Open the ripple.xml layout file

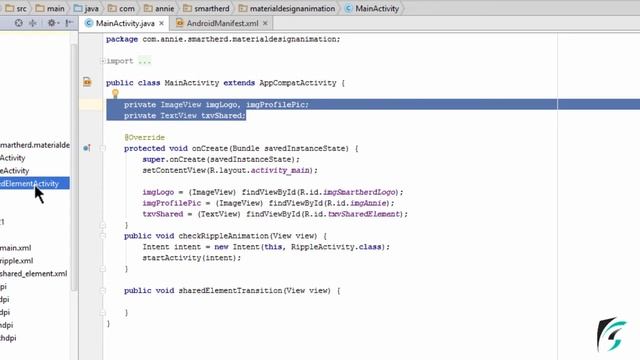coord(17,261)
